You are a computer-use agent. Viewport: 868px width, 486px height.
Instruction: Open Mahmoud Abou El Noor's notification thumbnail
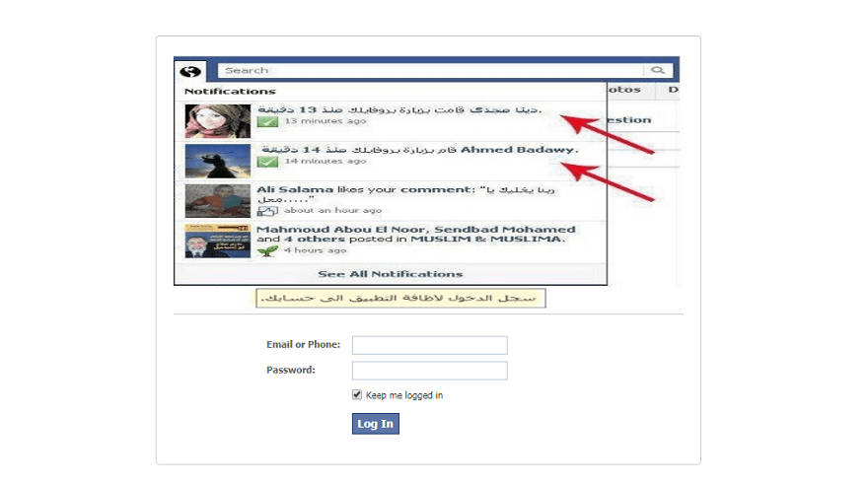218,241
